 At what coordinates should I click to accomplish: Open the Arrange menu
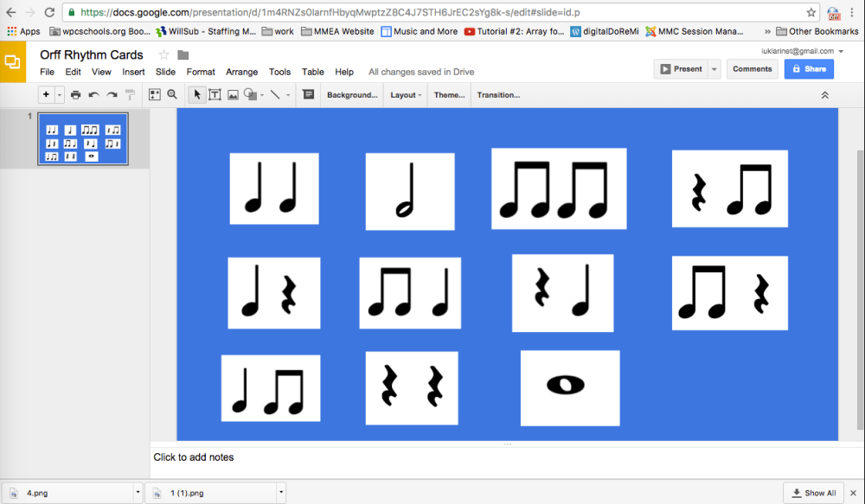pyautogui.click(x=241, y=72)
